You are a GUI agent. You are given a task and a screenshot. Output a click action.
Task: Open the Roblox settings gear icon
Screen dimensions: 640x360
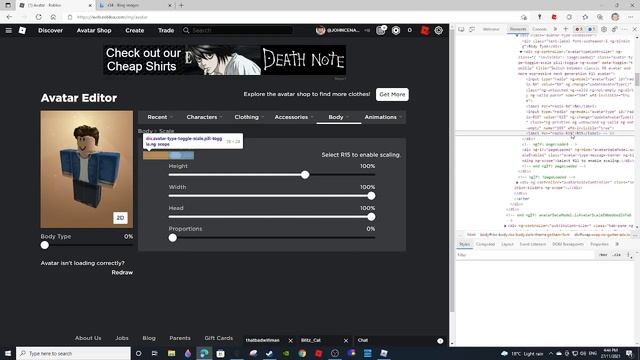(x=439, y=30)
